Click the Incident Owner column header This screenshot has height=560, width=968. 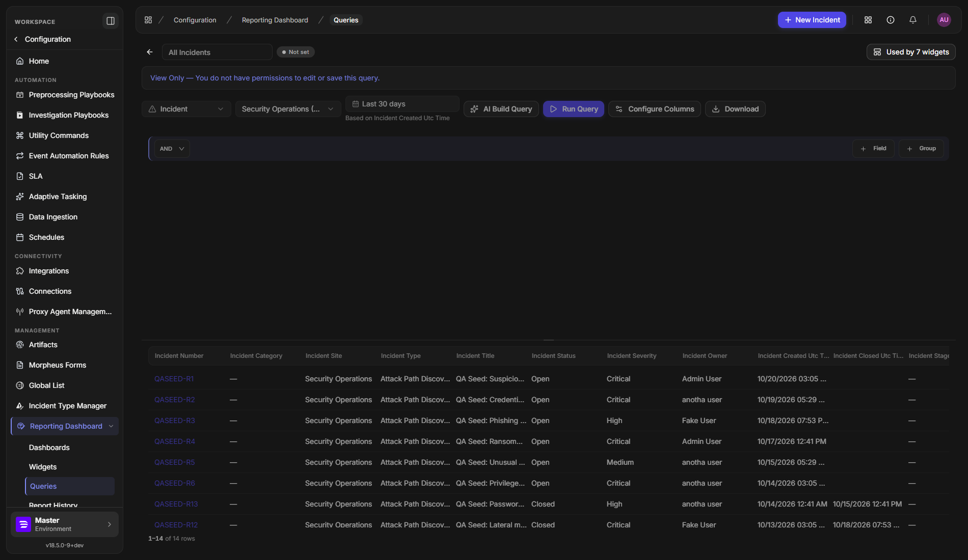pyautogui.click(x=705, y=356)
